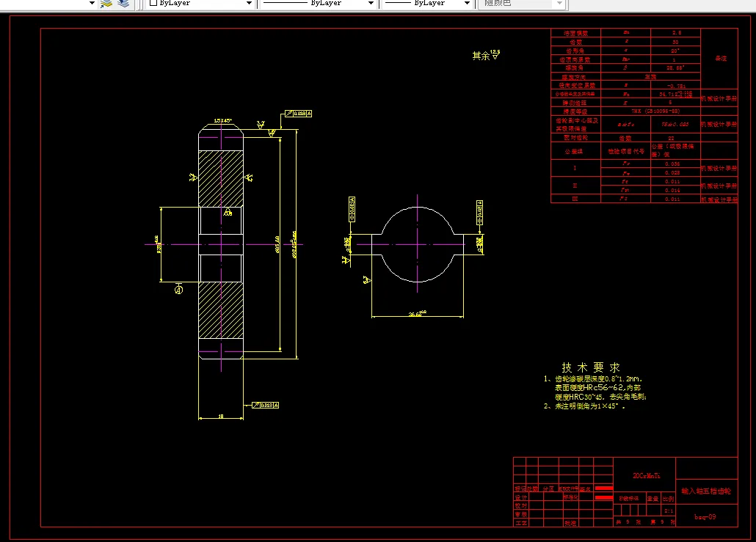Open the linetype ByLayer dropdown
This screenshot has width=756, height=542.
pos(370,4)
